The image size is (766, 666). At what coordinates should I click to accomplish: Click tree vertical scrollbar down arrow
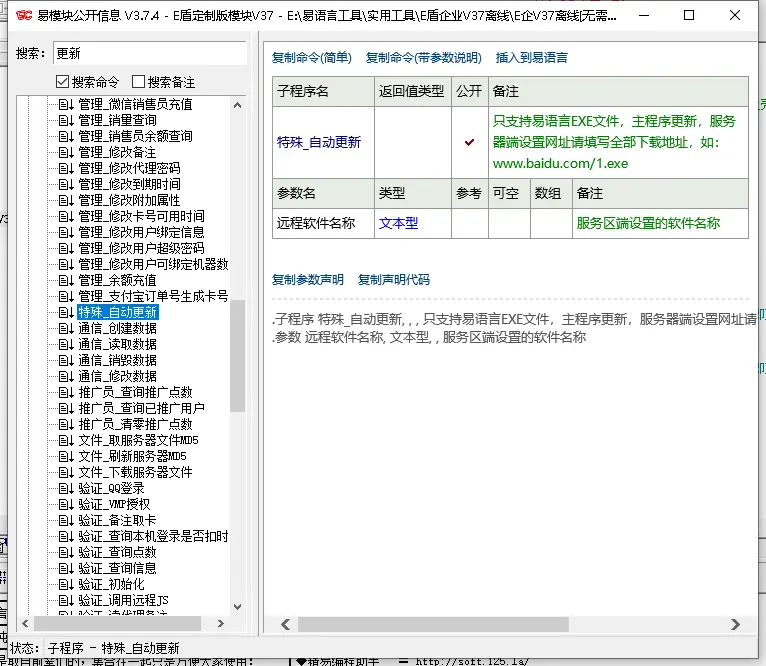[x=238, y=607]
